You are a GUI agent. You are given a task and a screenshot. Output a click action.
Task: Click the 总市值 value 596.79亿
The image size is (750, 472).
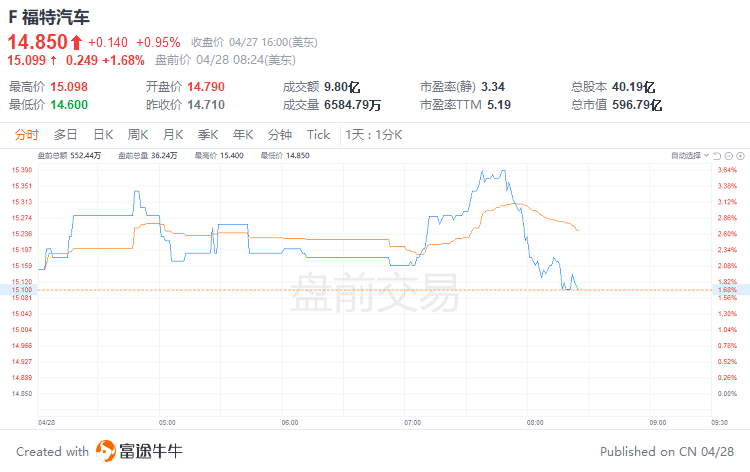point(637,104)
